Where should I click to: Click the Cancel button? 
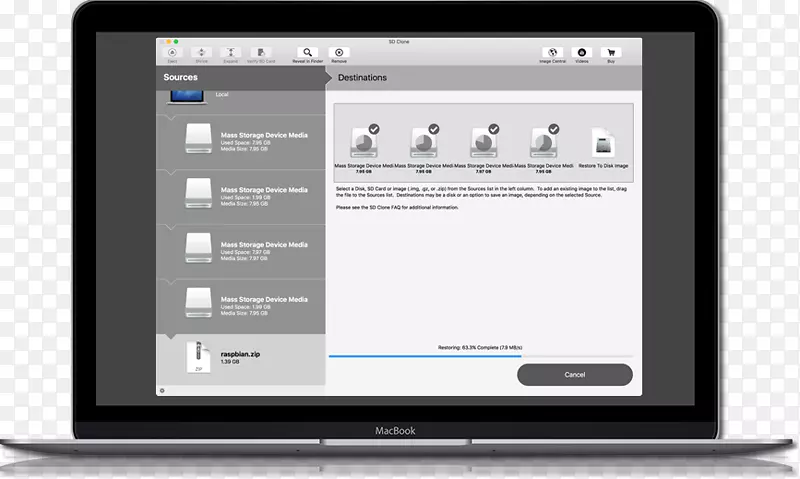pyautogui.click(x=574, y=374)
